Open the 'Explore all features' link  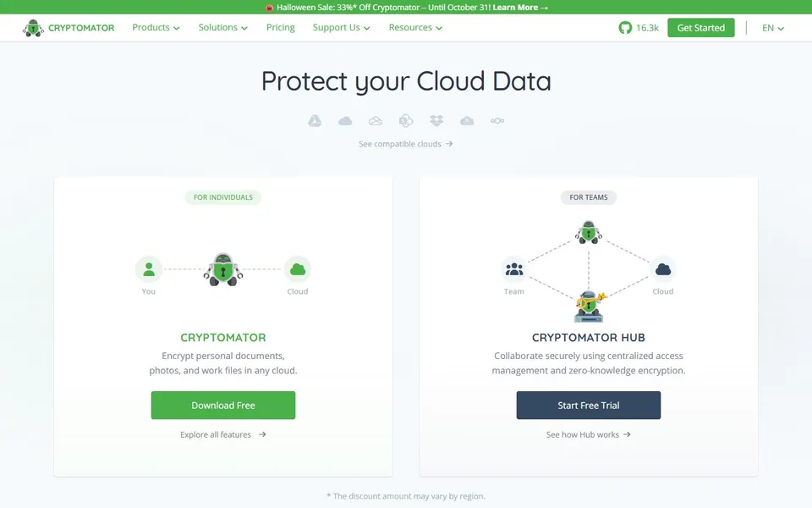click(x=223, y=434)
